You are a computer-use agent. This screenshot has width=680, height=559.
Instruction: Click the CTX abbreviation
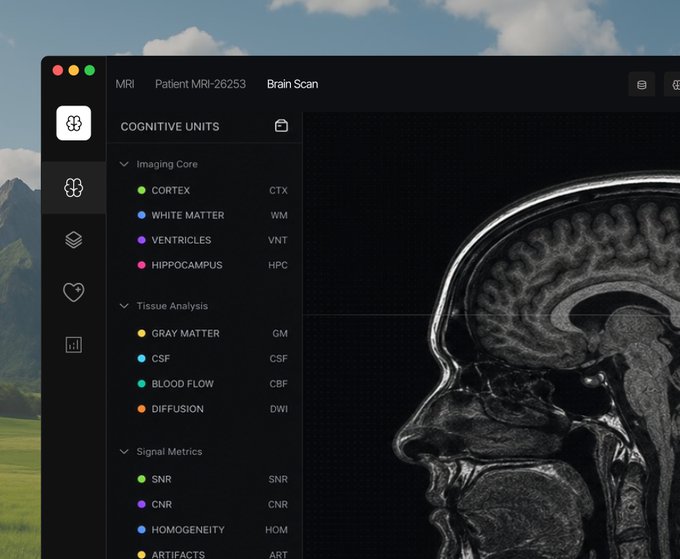coord(278,190)
